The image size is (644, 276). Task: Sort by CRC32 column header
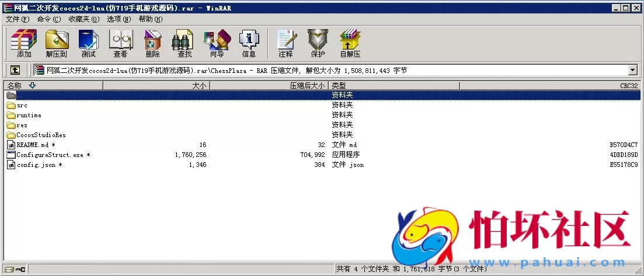click(x=551, y=85)
